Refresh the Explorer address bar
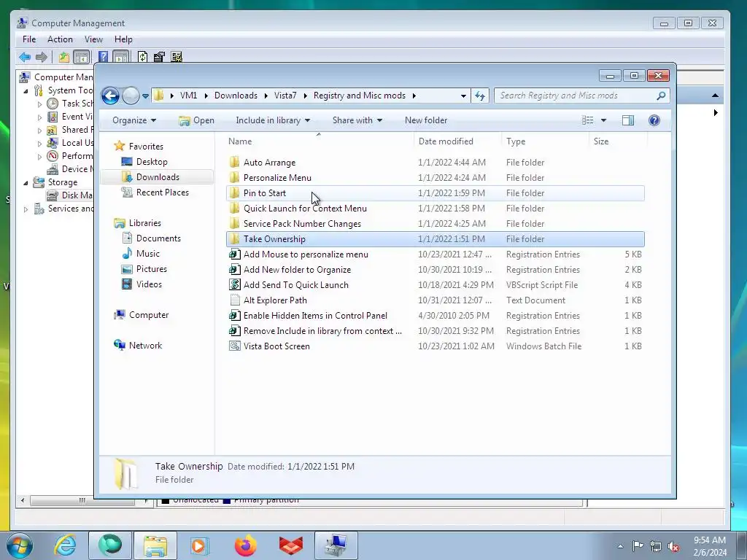Image resolution: width=747 pixels, height=560 pixels. click(480, 96)
